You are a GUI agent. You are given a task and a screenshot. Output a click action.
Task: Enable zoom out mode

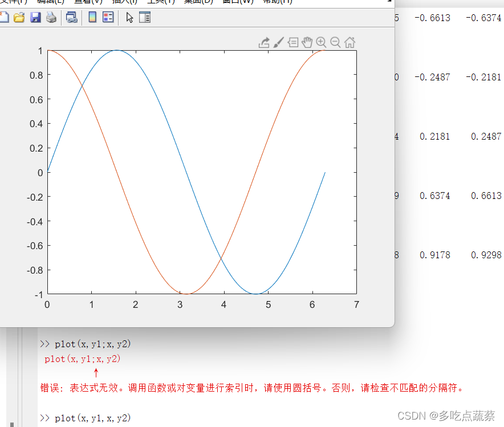(335, 42)
